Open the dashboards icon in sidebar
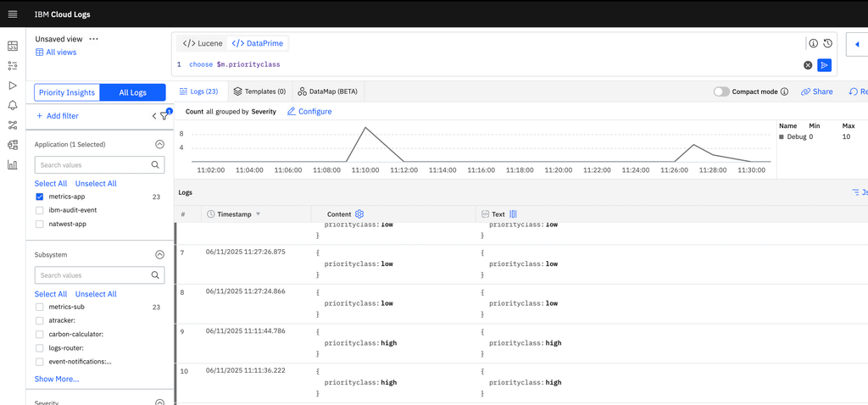Image resolution: width=868 pixels, height=405 pixels. click(x=13, y=46)
